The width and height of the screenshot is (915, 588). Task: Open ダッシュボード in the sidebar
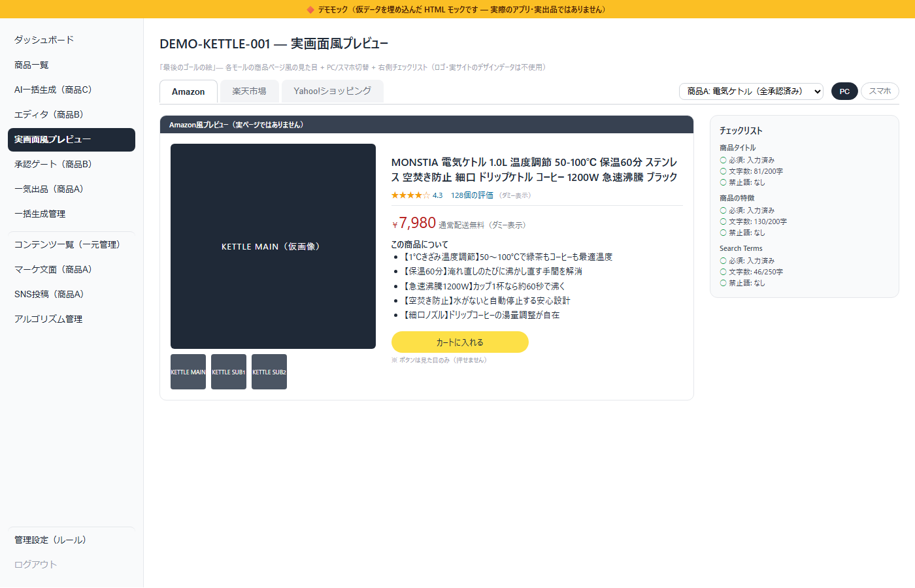(71, 41)
